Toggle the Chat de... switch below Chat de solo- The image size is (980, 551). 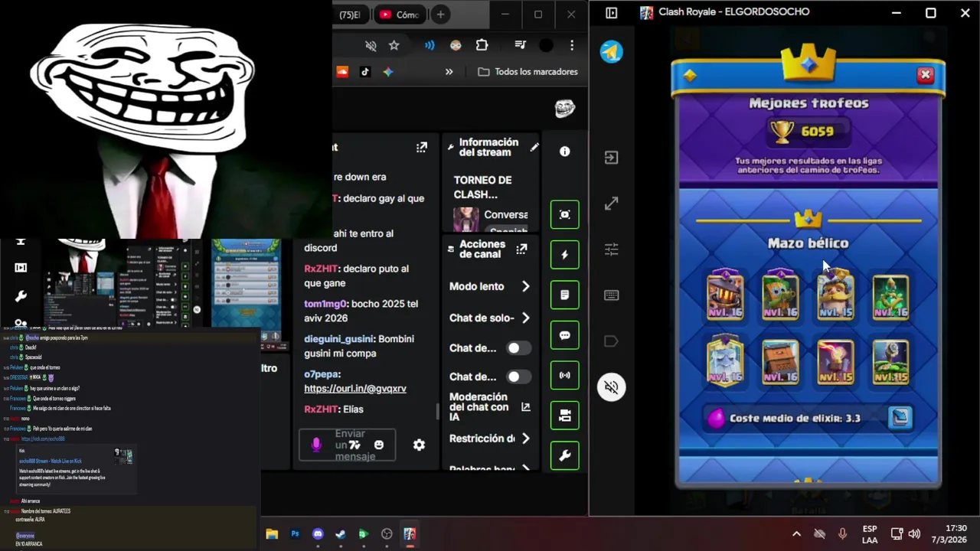[x=518, y=348]
